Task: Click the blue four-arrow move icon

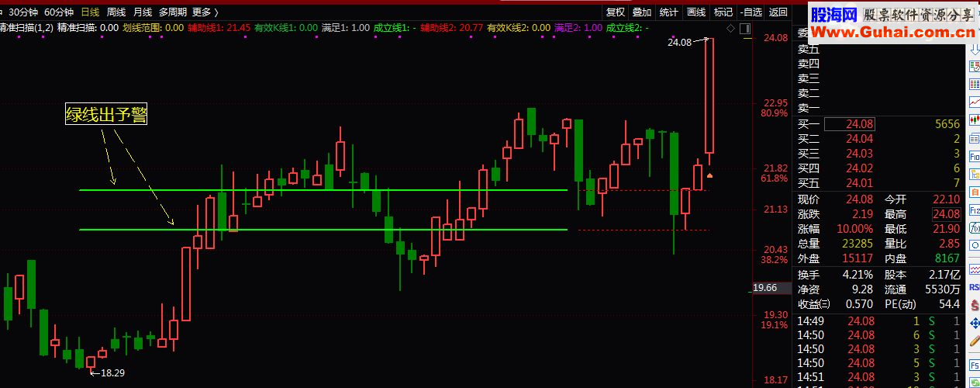Action: [974, 322]
